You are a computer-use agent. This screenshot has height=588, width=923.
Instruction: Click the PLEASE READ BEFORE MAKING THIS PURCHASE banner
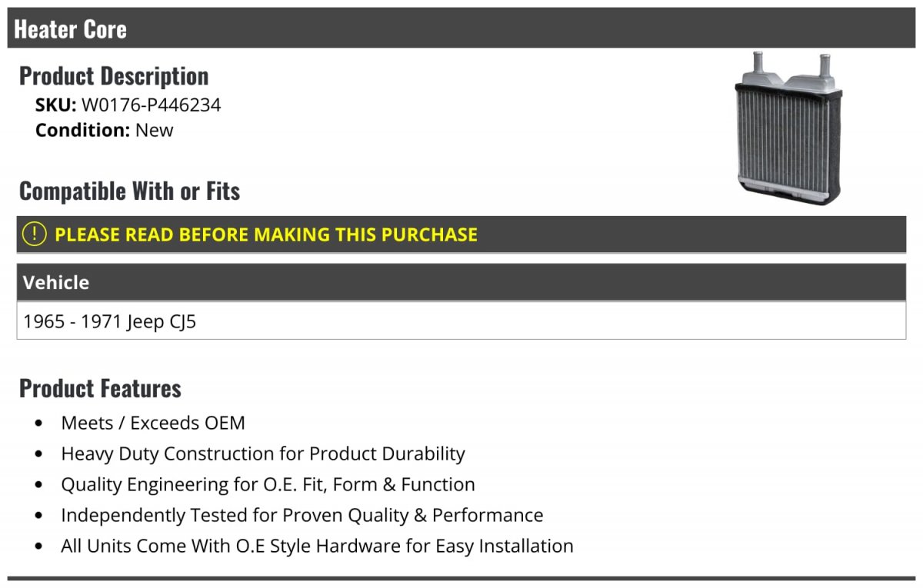(461, 234)
